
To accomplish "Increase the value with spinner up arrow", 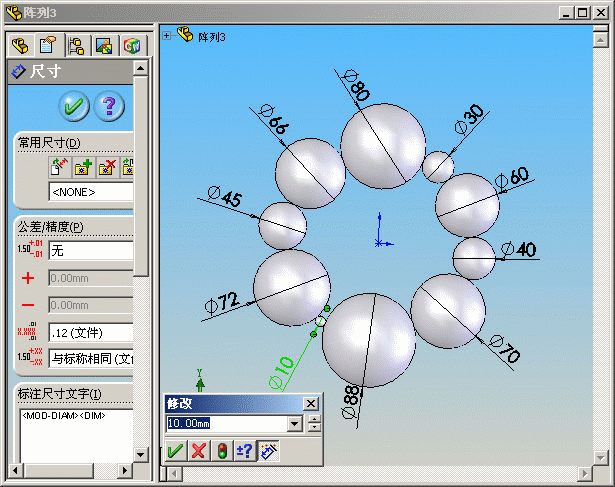I will [314, 419].
